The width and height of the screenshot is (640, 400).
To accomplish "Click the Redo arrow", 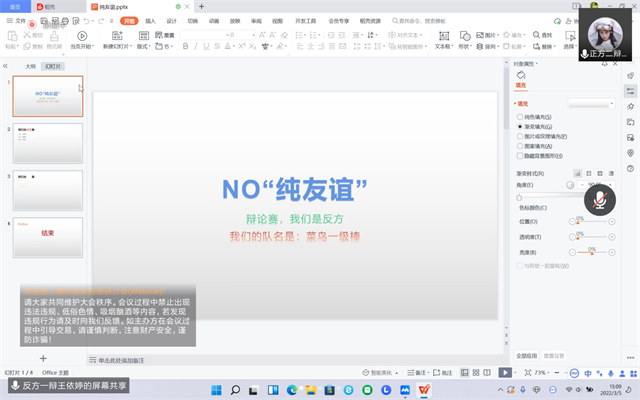I will (100, 21).
